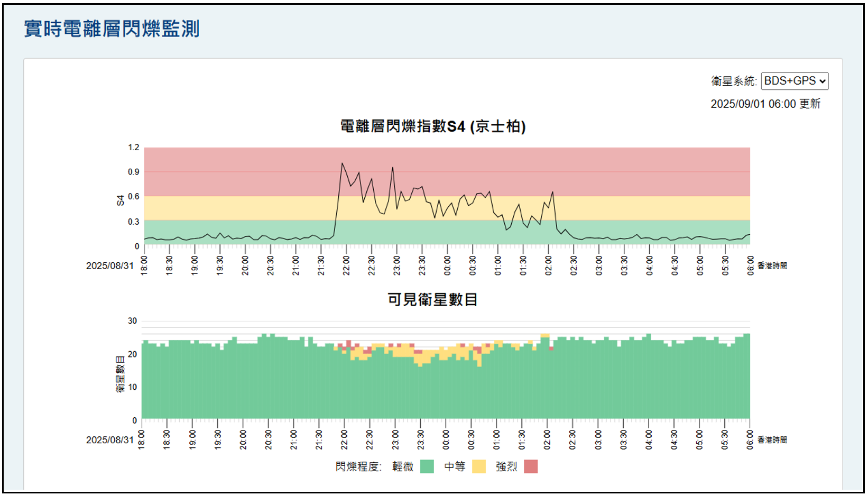Image resolution: width=868 pixels, height=495 pixels.
Task: Click the S4 line peak near 22:00
Action: pos(342,163)
